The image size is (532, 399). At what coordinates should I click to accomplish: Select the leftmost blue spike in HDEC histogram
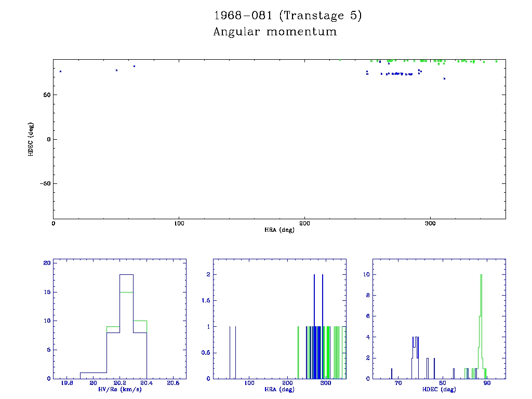[x=392, y=374]
